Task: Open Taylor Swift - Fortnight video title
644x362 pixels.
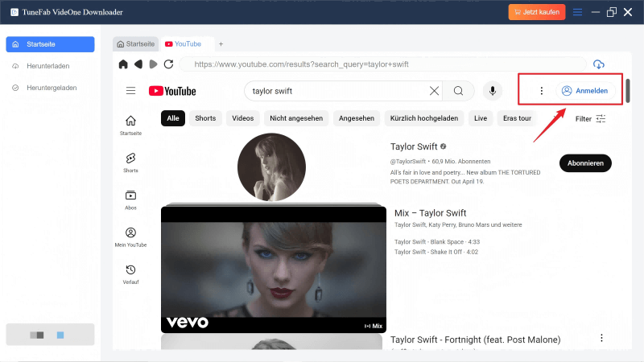Action: pos(475,339)
